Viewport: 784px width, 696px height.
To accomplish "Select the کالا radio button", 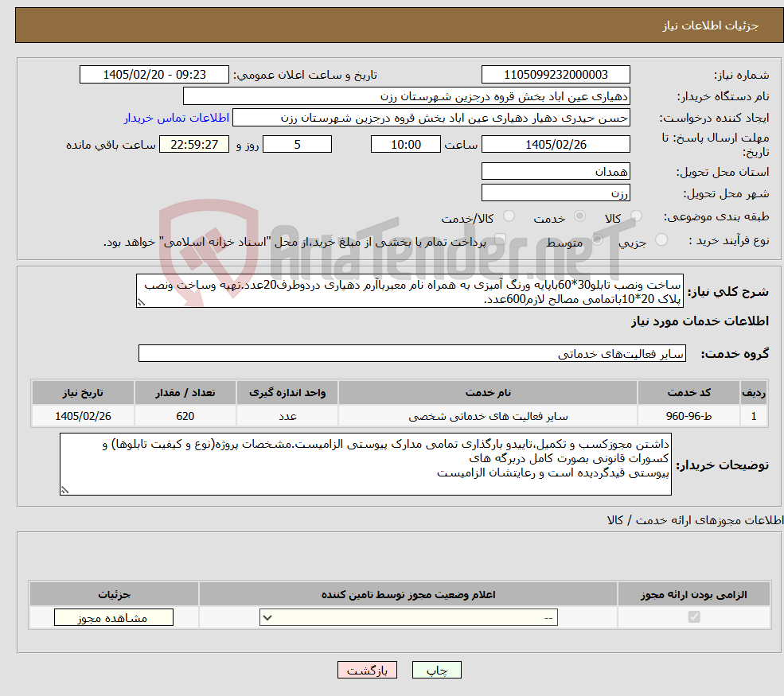I will (x=636, y=216).
